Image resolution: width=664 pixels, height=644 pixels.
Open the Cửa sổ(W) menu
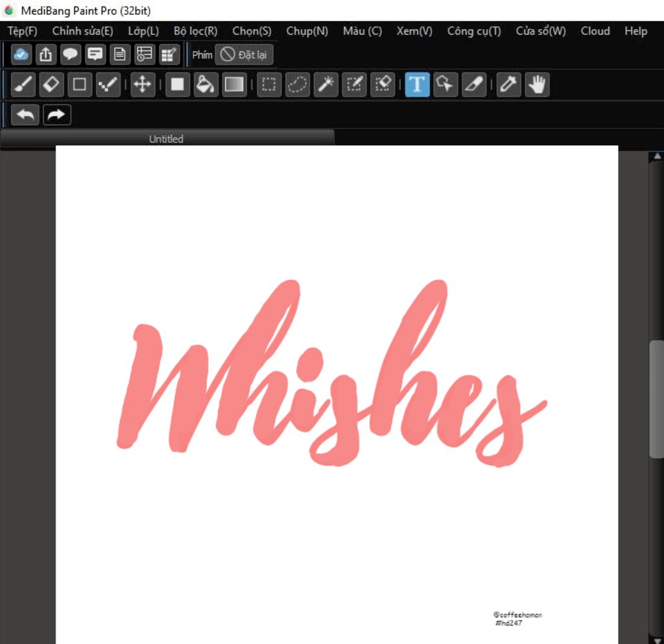click(x=541, y=31)
